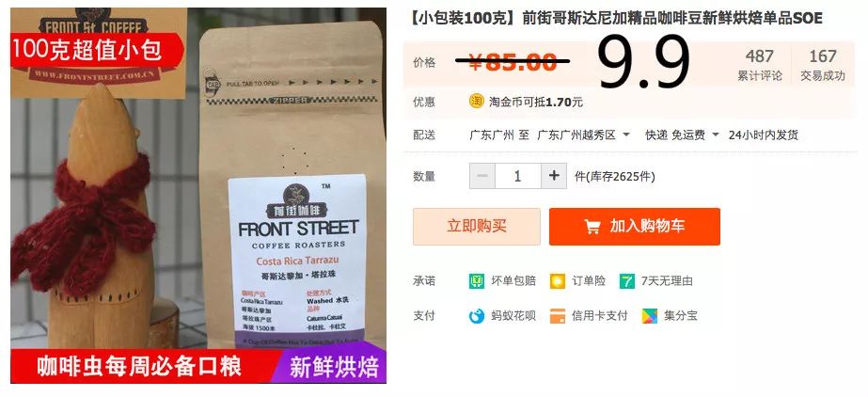Click the 加入购物车 add to cart button

tap(635, 227)
